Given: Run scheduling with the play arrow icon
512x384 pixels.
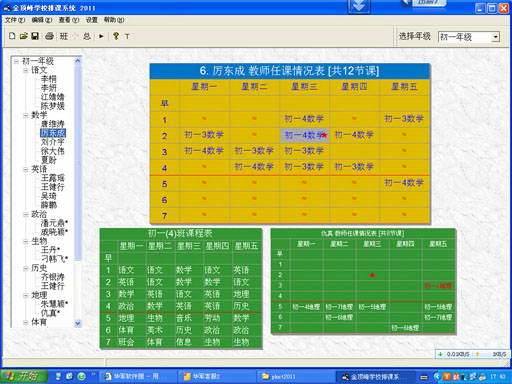Looking at the screenshot, I should coord(101,36).
